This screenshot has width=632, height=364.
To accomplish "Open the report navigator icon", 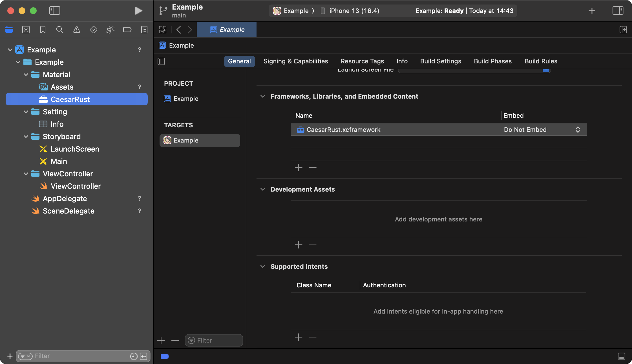I will (144, 30).
